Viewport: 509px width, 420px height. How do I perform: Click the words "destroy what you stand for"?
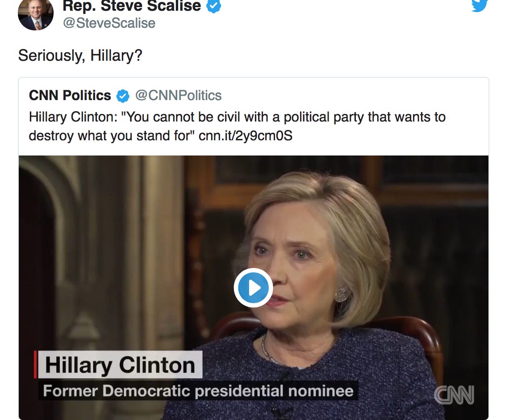point(109,135)
